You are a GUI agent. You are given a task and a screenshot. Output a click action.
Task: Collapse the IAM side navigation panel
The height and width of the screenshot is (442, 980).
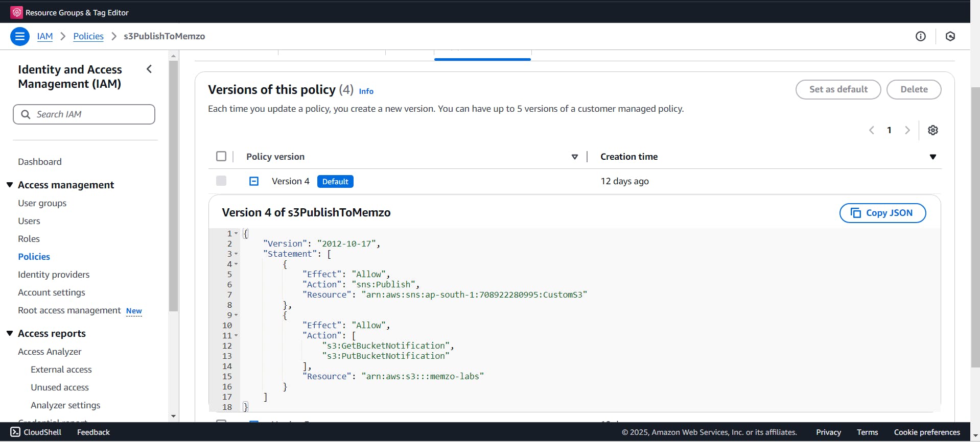(149, 69)
